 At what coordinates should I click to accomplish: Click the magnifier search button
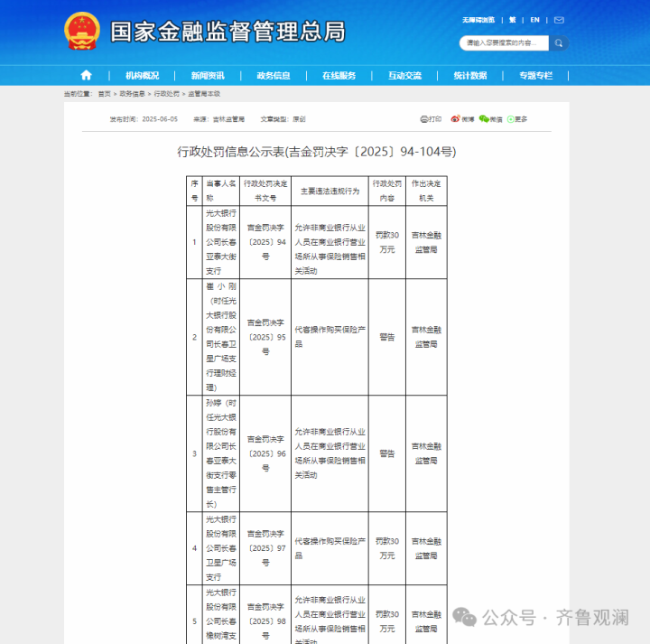[559, 43]
